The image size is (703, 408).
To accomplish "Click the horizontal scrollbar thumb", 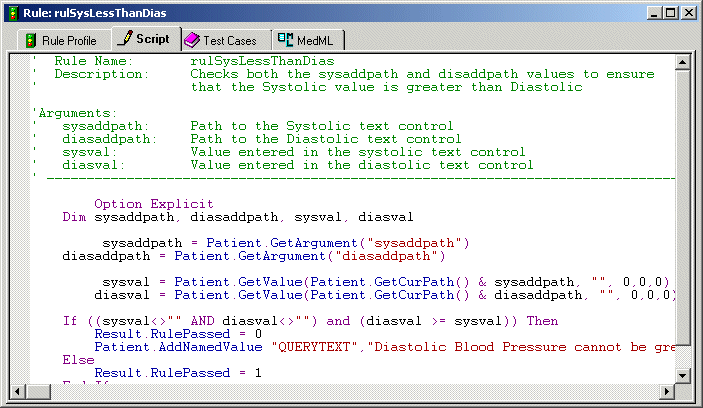I will (38, 391).
